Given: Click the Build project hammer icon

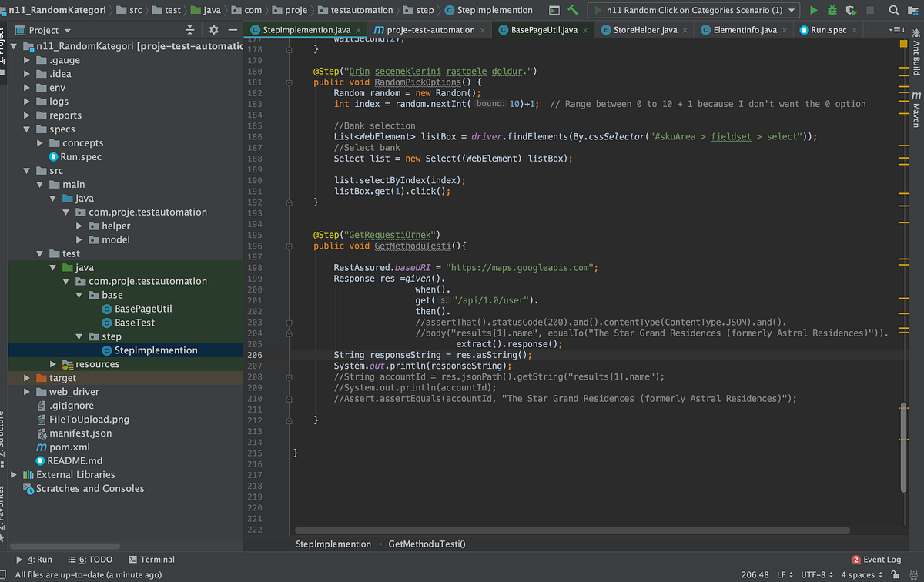Looking at the screenshot, I should 573,11.
